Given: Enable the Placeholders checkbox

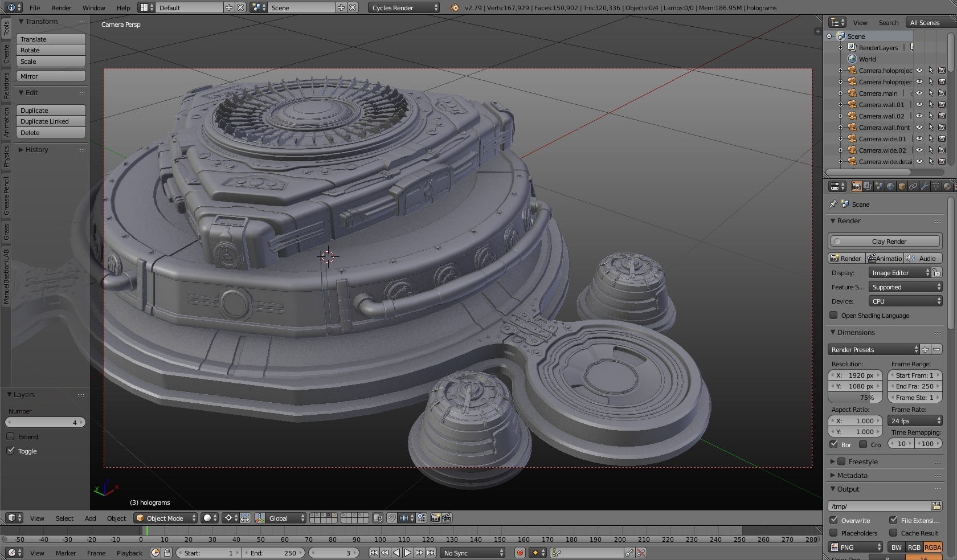Looking at the screenshot, I should pyautogui.click(x=834, y=533).
